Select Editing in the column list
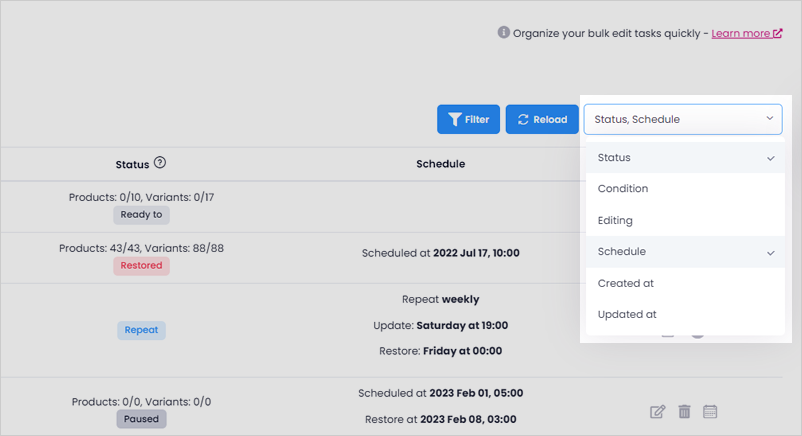This screenshot has height=436, width=802. click(x=685, y=221)
